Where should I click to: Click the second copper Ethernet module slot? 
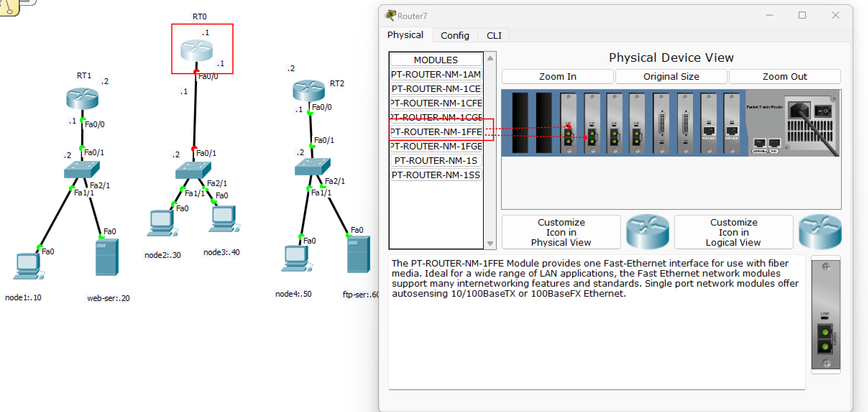732,123
